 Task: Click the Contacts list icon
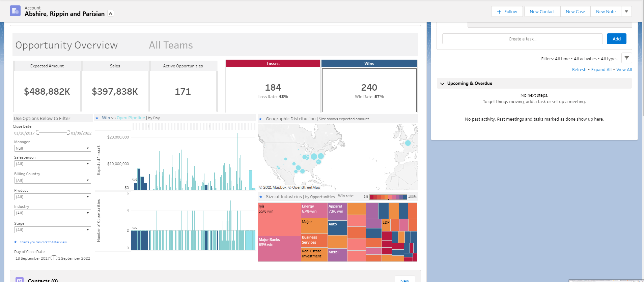pyautogui.click(x=20, y=280)
